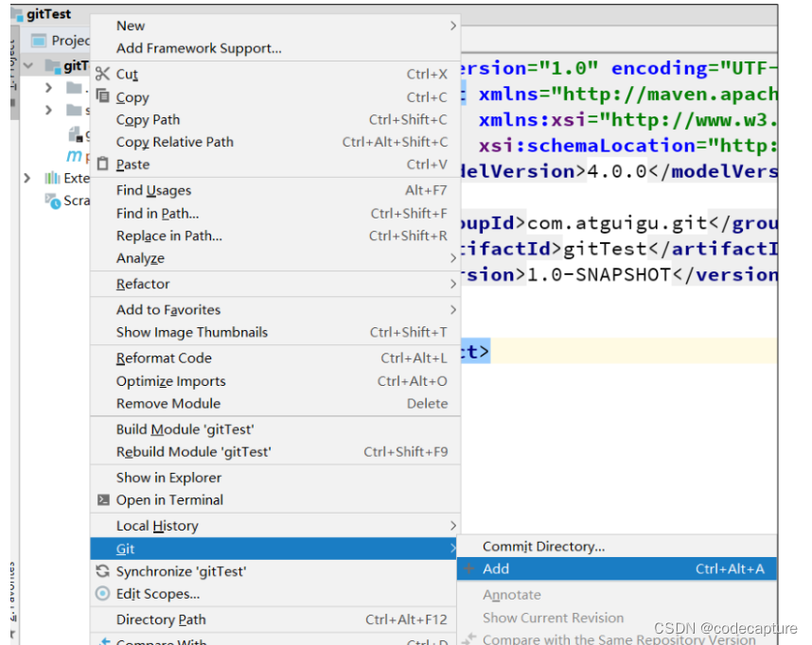Choose Add Framework Support...
Image resolution: width=812 pixels, height=645 pixels.
[275, 48]
